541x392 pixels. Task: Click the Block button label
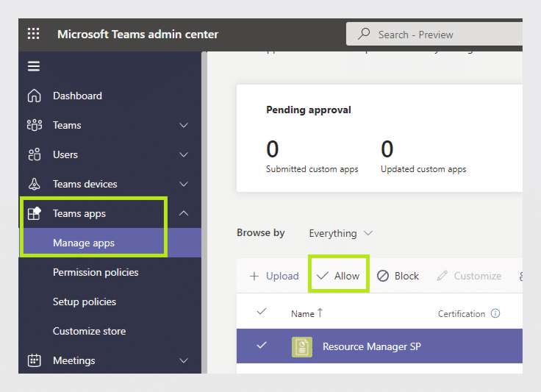[x=406, y=276]
